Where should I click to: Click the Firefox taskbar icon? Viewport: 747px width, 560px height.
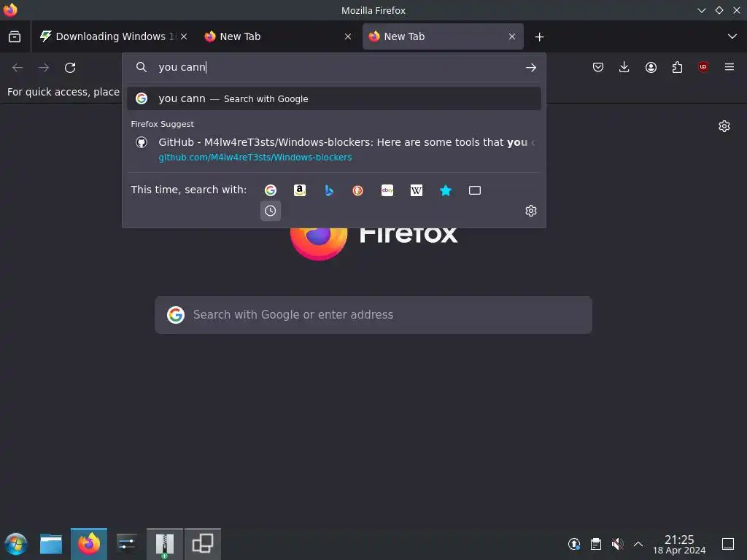coord(89,544)
